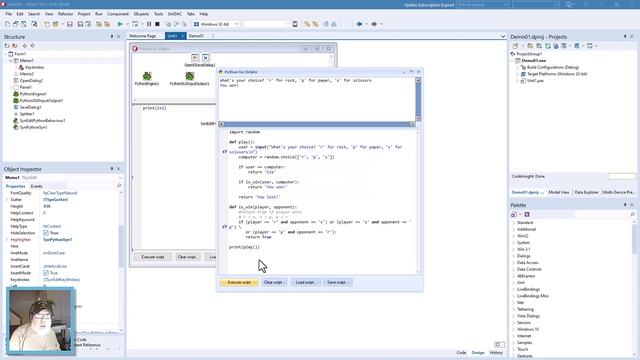Open the Memo1 component selector dropdown in the Object Inspector
Viewport: 640px width, 360px height.
click(x=120, y=178)
